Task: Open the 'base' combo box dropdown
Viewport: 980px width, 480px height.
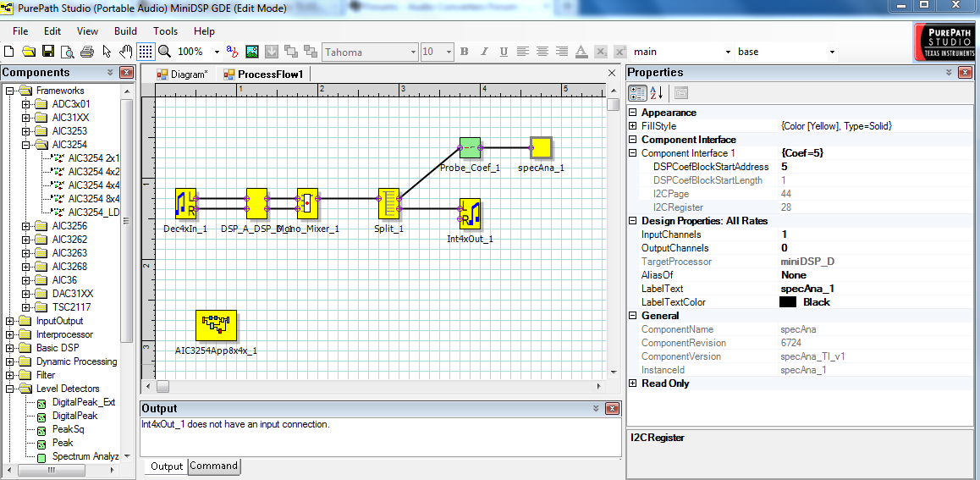Action: pos(832,52)
